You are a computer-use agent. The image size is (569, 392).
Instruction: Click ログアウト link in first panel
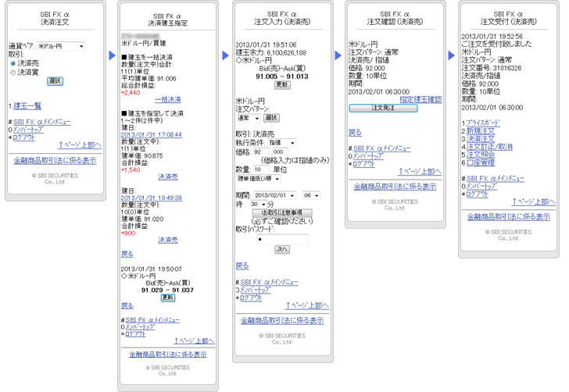click(x=24, y=137)
